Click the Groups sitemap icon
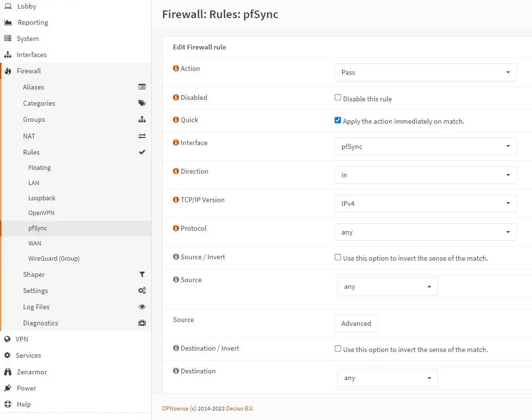The width and height of the screenshot is (532, 420). click(142, 119)
